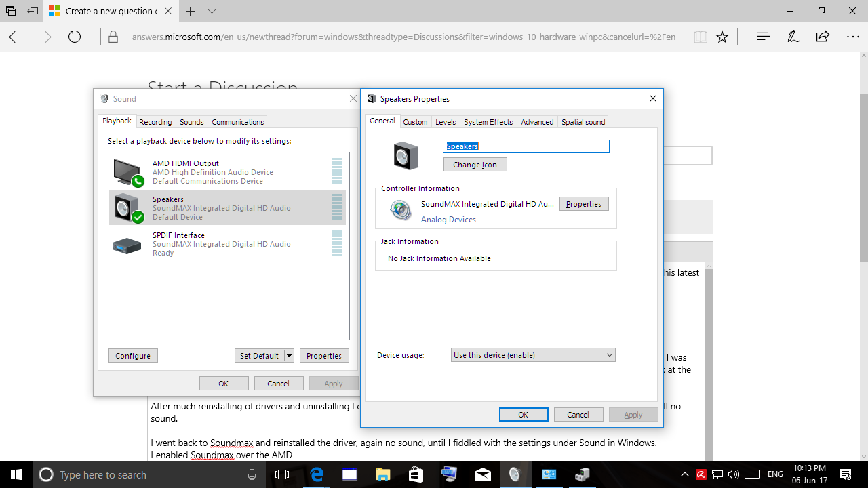The height and width of the screenshot is (488, 868).
Task: Click the Sound app taskbar icon
Action: (x=515, y=474)
